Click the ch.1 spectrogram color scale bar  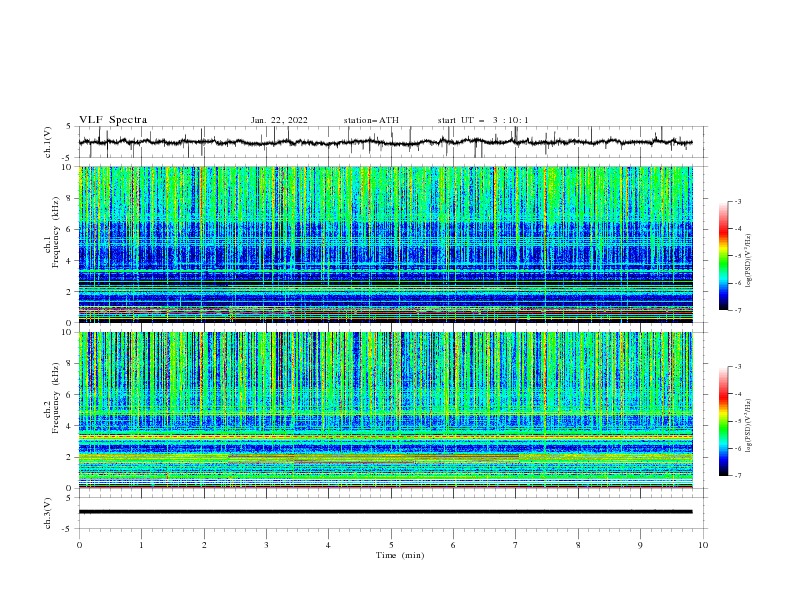(724, 256)
